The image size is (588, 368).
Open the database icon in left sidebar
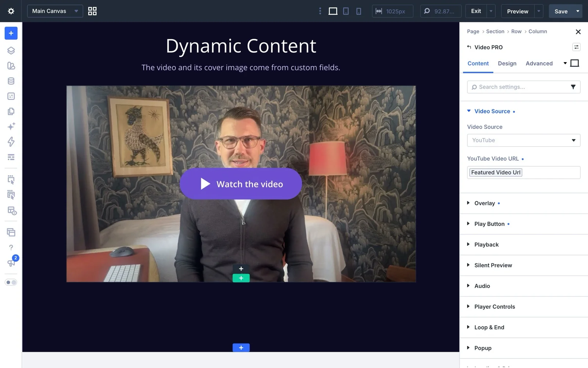tap(11, 81)
